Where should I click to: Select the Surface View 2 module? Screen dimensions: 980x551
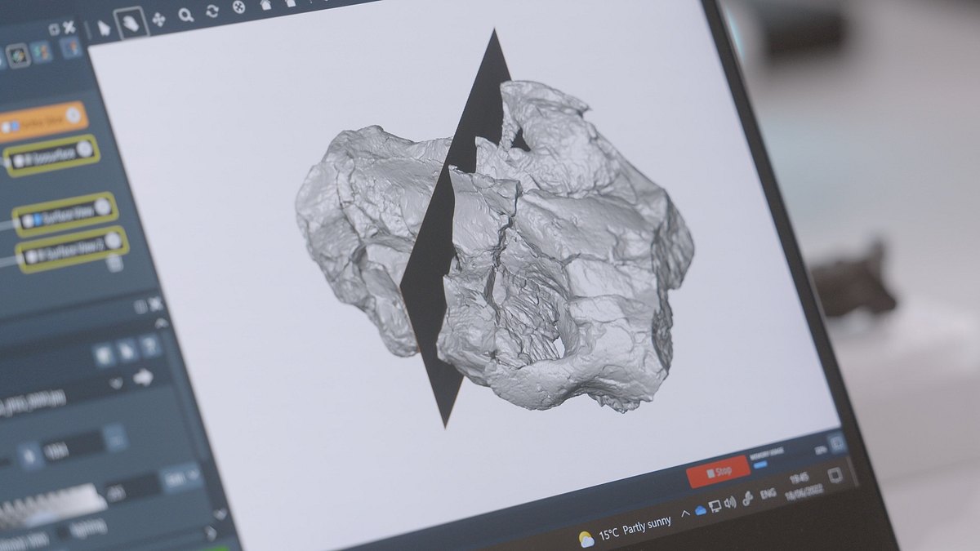pyautogui.click(x=73, y=250)
